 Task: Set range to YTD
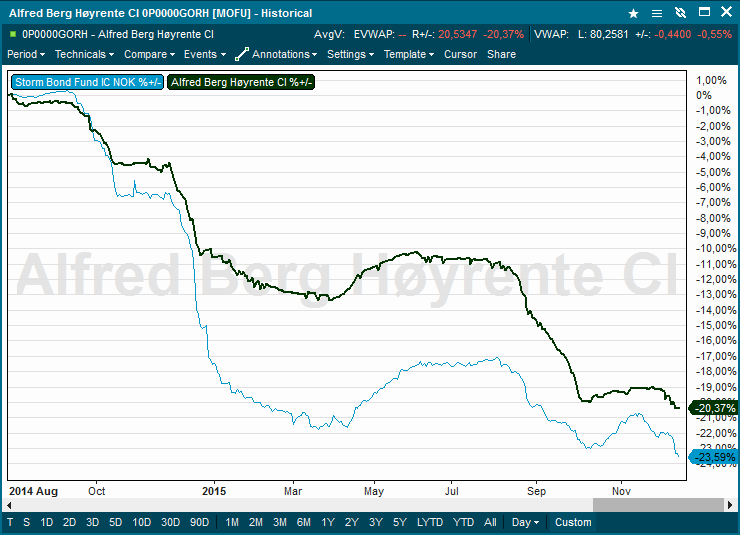click(463, 522)
